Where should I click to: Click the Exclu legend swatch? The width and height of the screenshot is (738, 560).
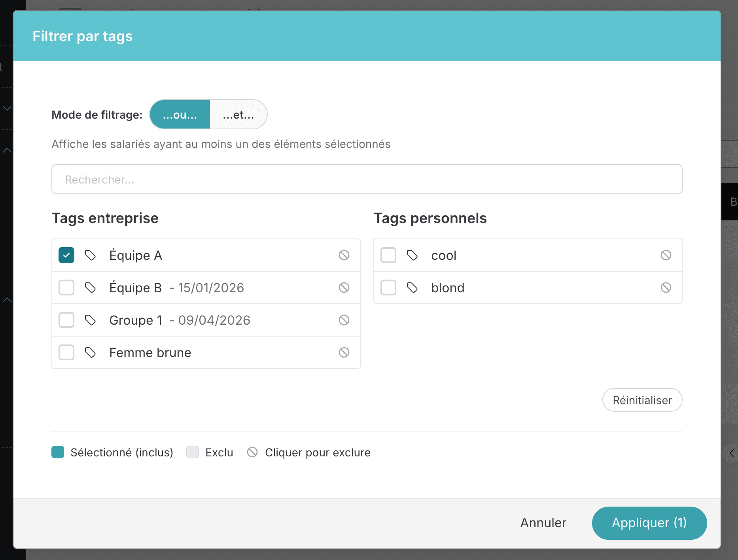[x=193, y=452]
